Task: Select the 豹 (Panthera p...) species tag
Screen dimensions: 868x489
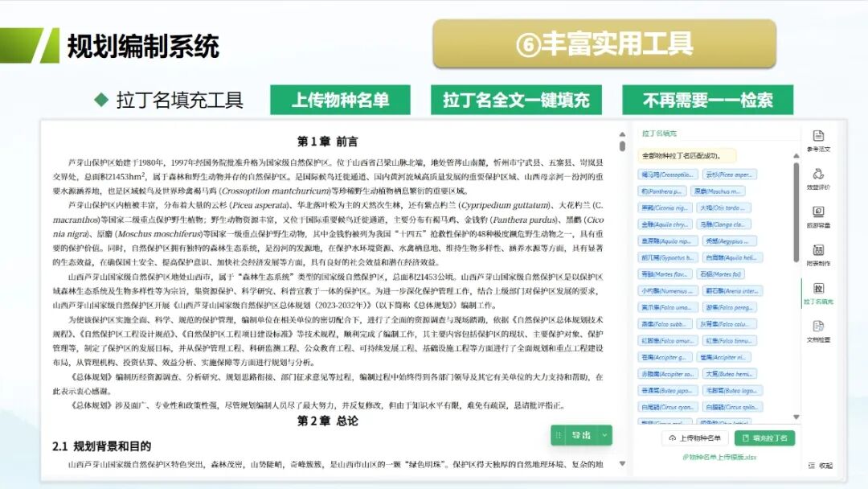Action: pos(662,191)
